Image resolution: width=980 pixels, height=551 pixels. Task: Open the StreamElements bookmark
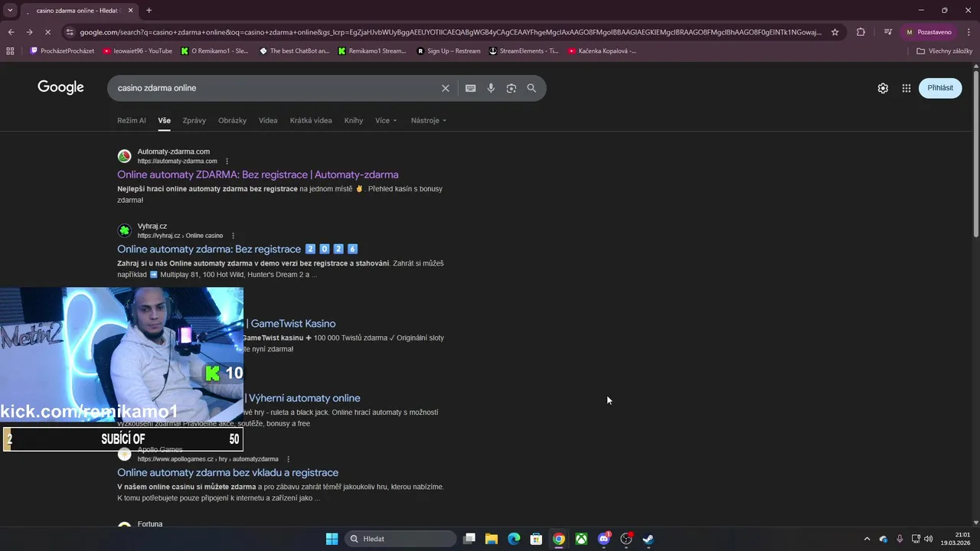(524, 51)
